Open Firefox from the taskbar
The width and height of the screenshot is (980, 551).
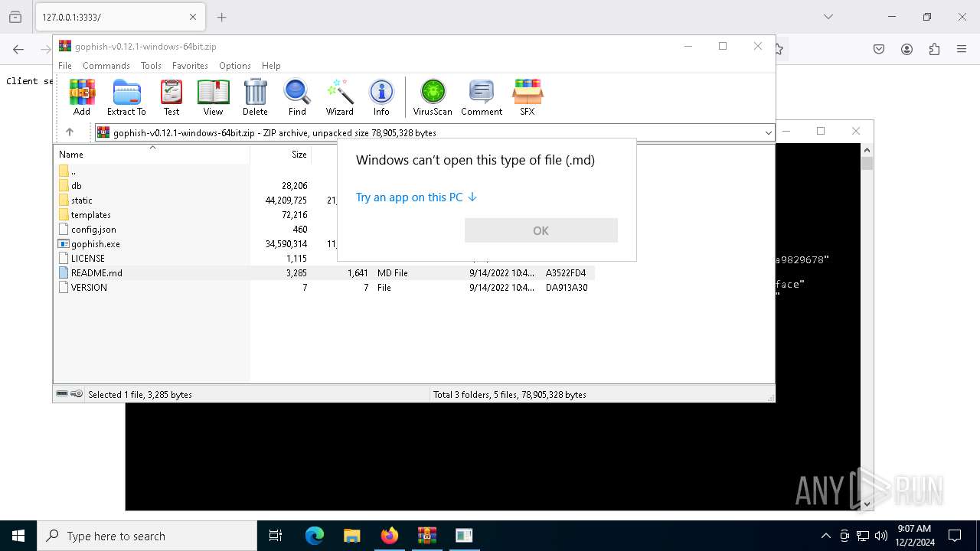[390, 536]
